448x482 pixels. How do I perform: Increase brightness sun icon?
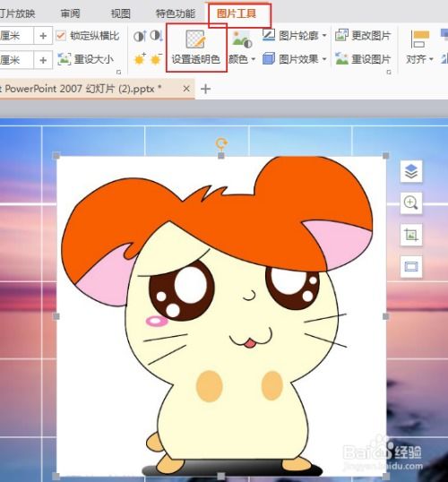coord(140,59)
